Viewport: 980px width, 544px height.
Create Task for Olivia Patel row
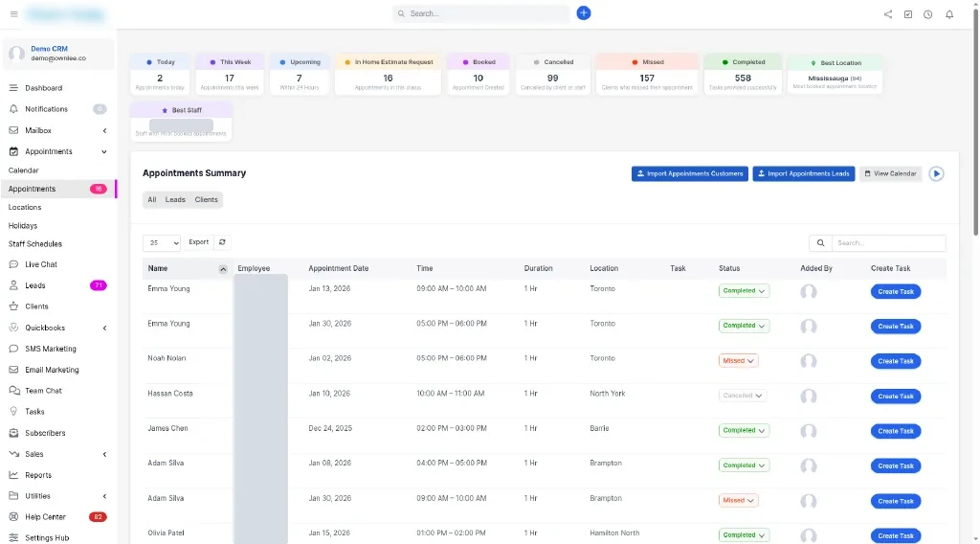tap(895, 536)
